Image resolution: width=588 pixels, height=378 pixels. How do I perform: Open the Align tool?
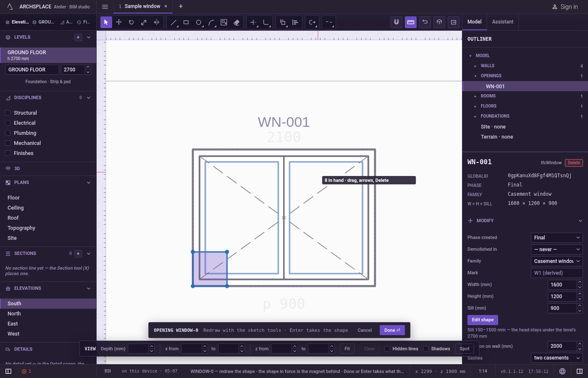tap(295, 22)
